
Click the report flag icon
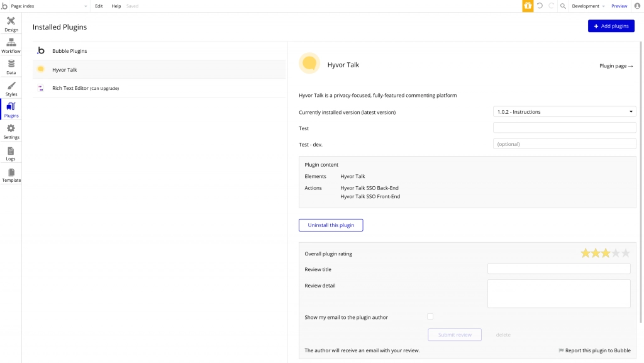561,350
